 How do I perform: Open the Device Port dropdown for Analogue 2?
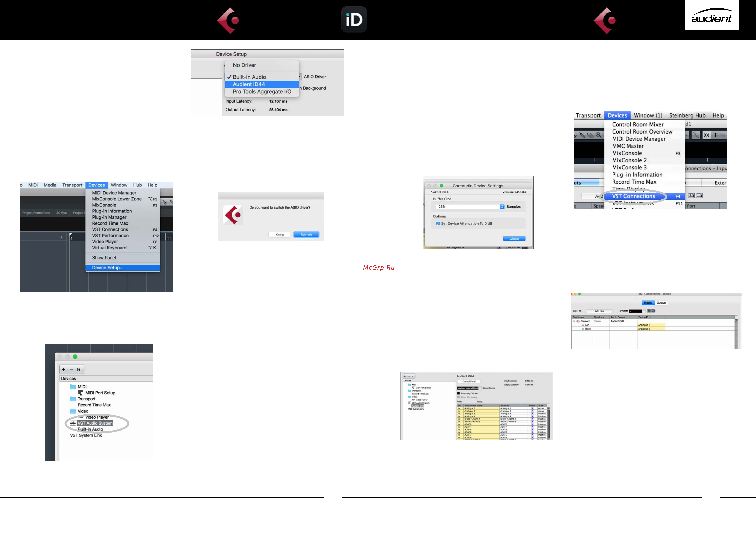point(651,329)
